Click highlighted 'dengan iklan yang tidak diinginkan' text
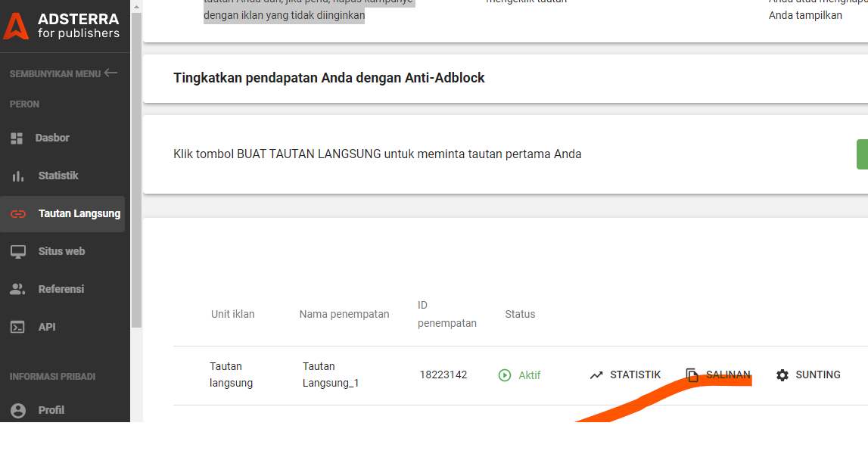Image resolution: width=868 pixels, height=460 pixels. (284, 15)
